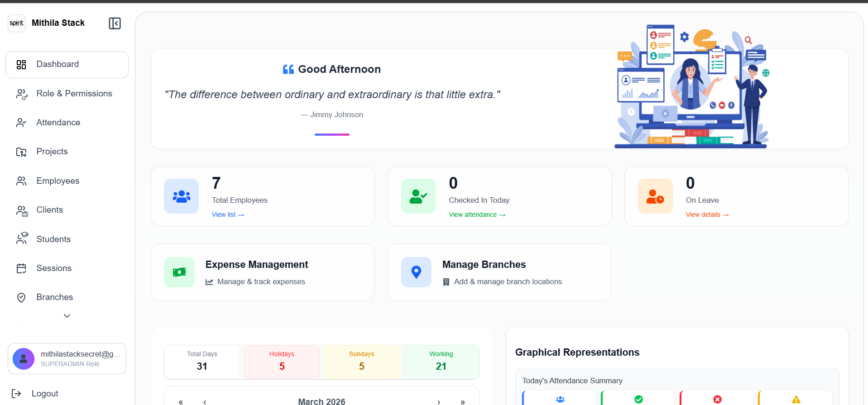
Task: Click the Working 21 tile
Action: coord(441,362)
